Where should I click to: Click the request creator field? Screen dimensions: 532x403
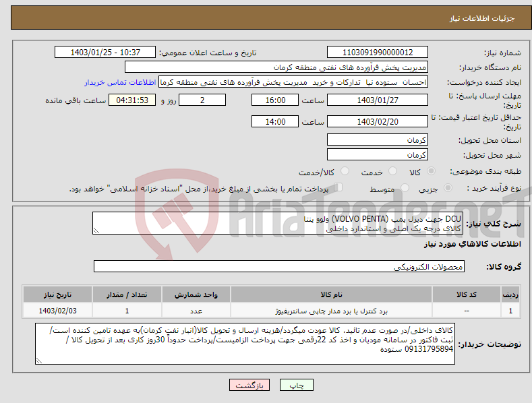[293, 82]
